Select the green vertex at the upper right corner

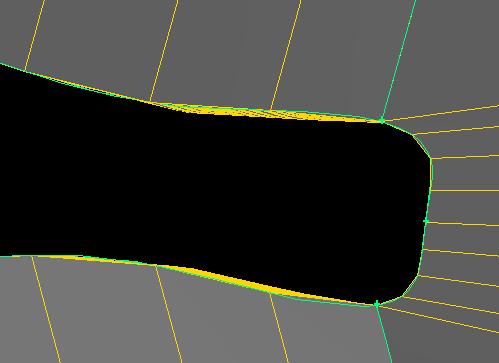click(x=382, y=120)
